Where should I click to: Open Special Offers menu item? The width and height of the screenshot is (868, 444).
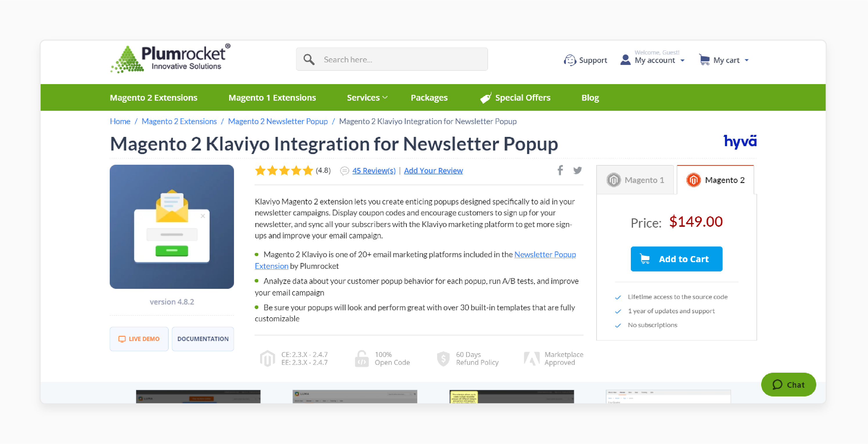515,98
